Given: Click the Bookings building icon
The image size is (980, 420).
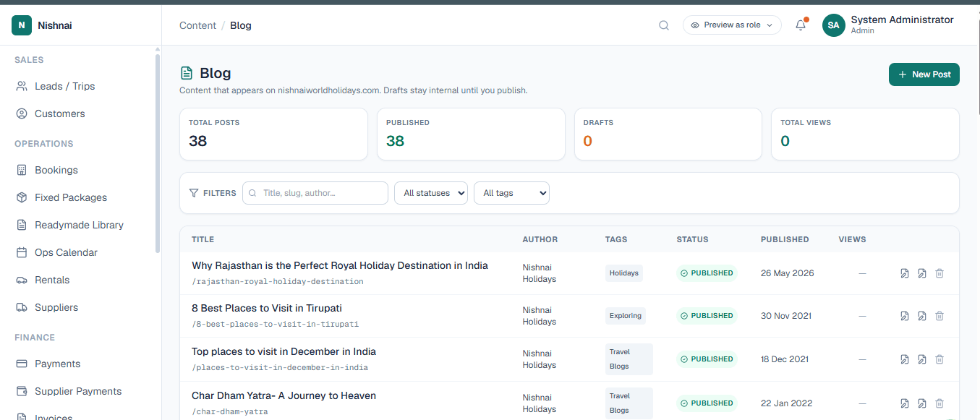Looking at the screenshot, I should pos(22,170).
